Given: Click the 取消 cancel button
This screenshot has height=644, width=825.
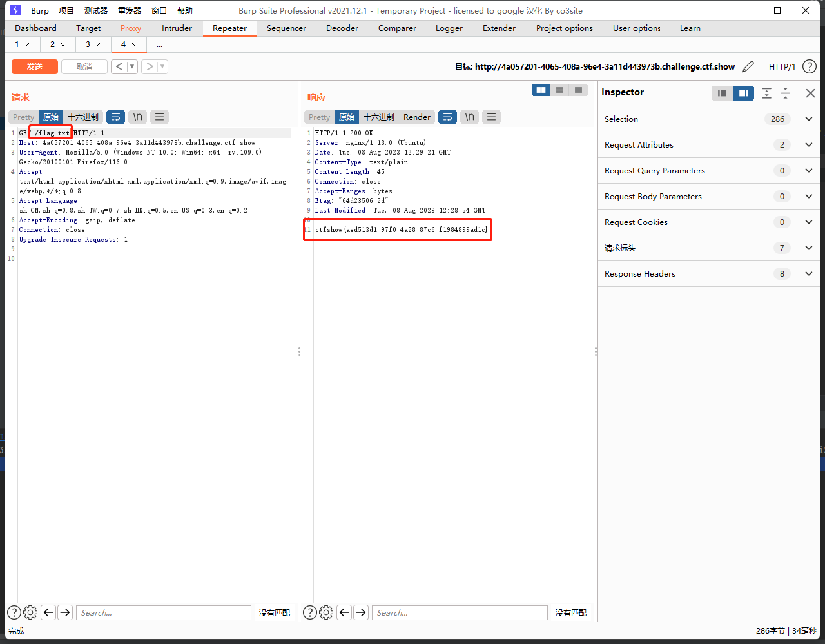Looking at the screenshot, I should point(84,66).
